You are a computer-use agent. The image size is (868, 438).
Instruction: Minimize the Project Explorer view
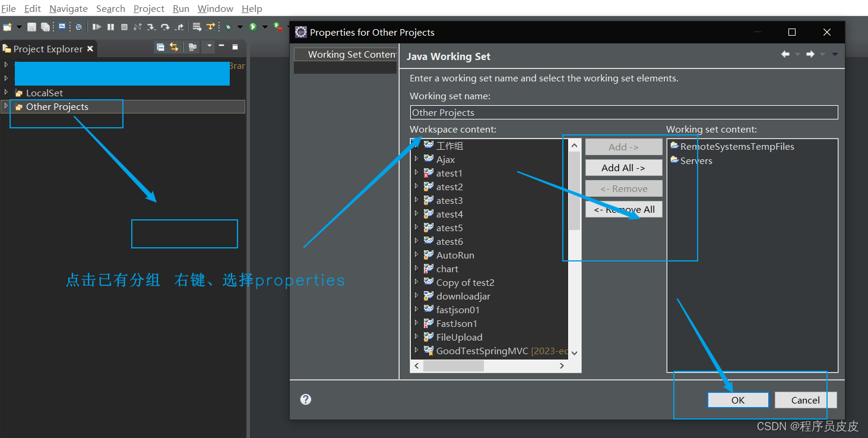coord(221,46)
